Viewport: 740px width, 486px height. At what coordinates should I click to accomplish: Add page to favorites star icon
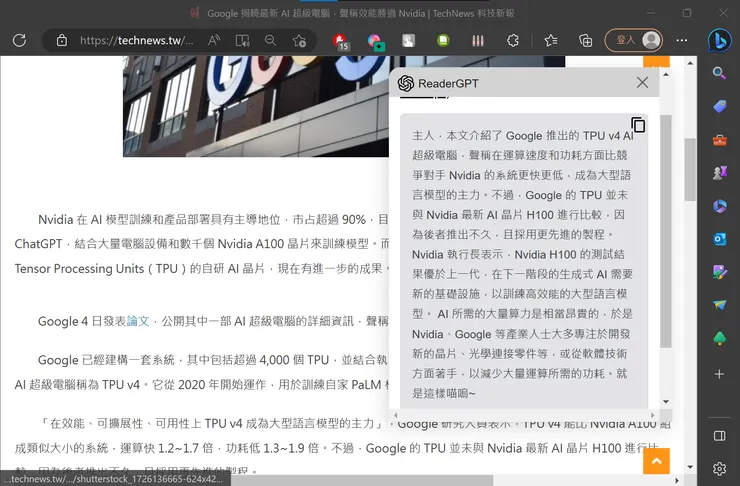pyautogui.click(x=299, y=41)
